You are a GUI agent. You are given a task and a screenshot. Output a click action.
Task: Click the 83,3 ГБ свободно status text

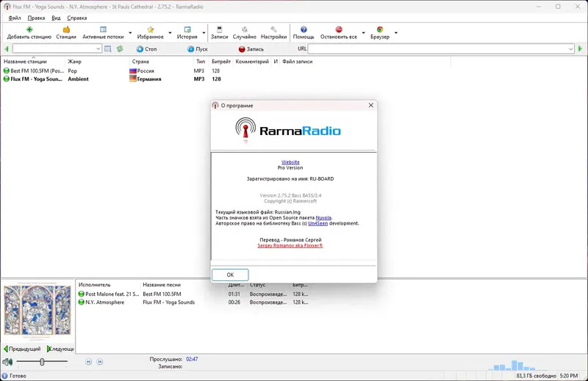[536, 375]
